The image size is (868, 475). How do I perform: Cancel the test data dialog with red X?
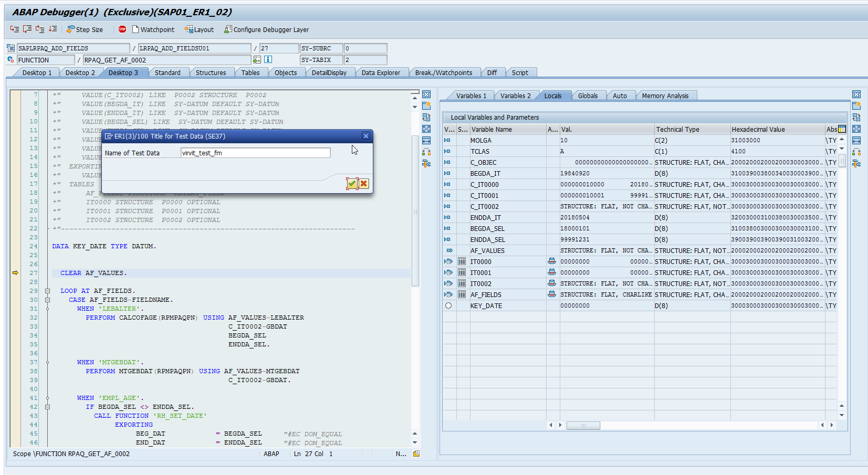click(x=363, y=183)
